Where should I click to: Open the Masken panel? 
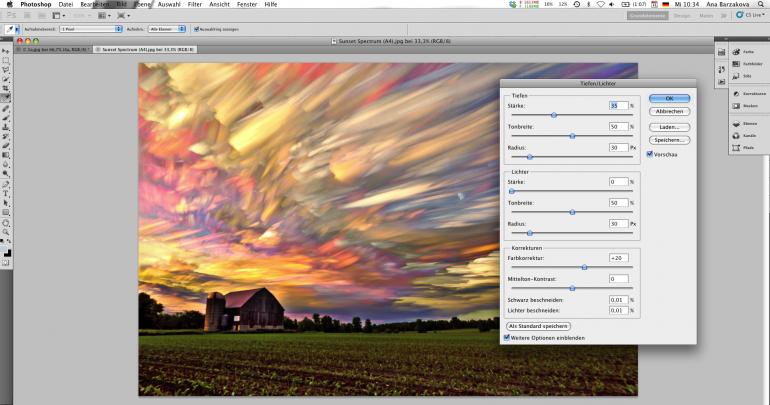click(745, 106)
